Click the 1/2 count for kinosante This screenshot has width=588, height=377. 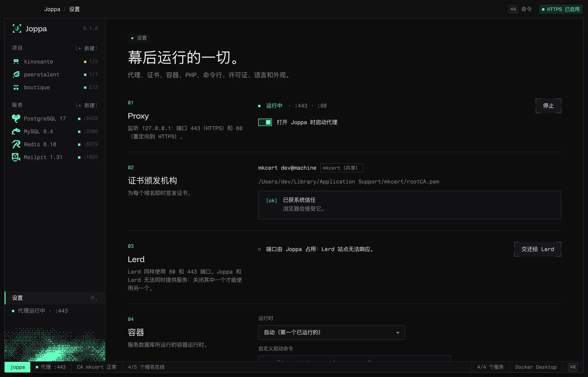point(93,61)
